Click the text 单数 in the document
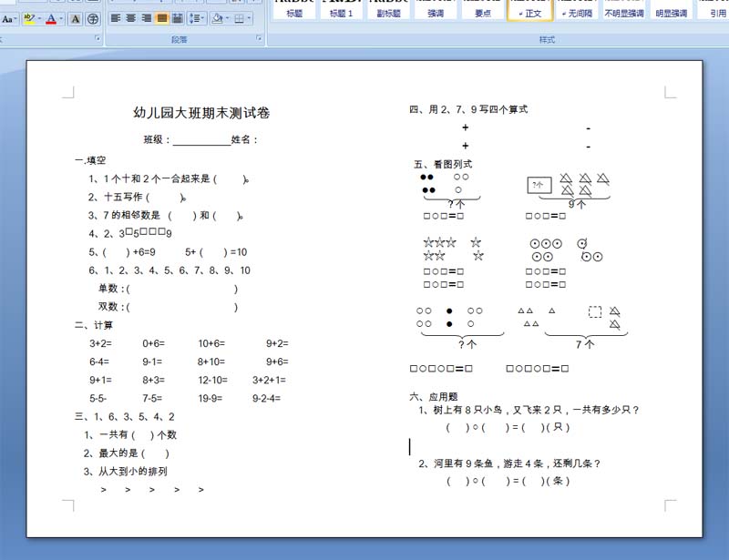 point(108,289)
